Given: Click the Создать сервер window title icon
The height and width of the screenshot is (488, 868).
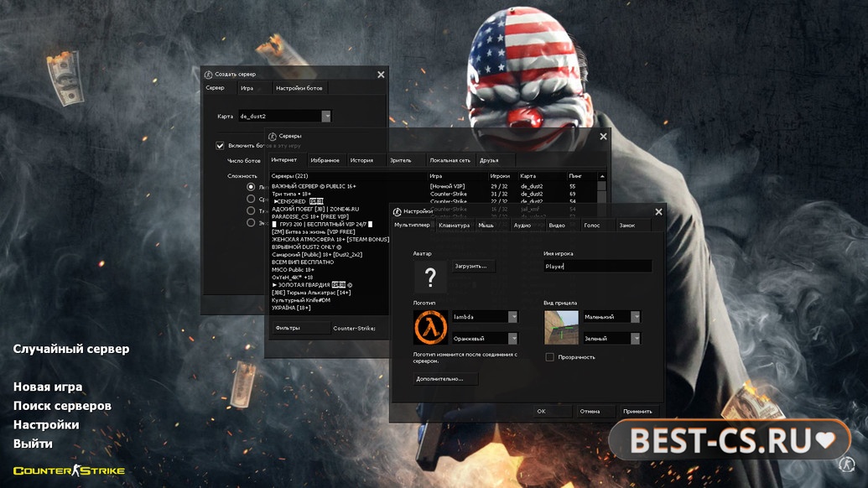Looking at the screenshot, I should point(208,74).
